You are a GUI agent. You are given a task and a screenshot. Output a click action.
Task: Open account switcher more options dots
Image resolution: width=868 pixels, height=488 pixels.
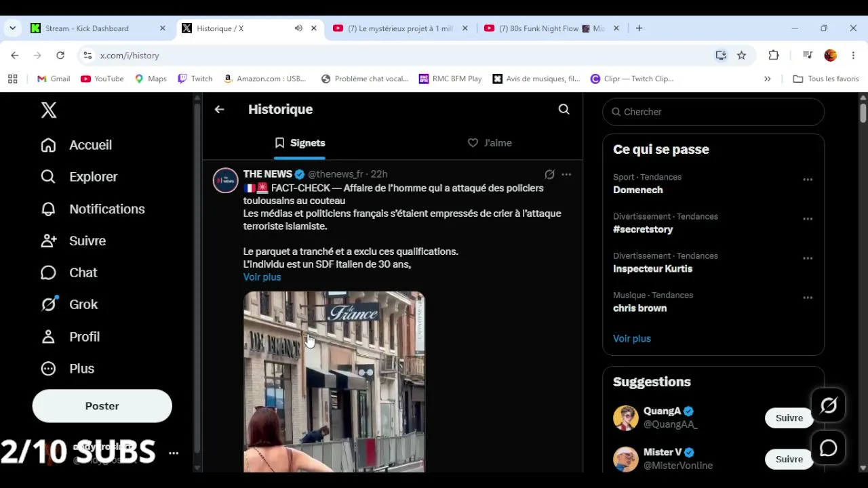pyautogui.click(x=174, y=453)
